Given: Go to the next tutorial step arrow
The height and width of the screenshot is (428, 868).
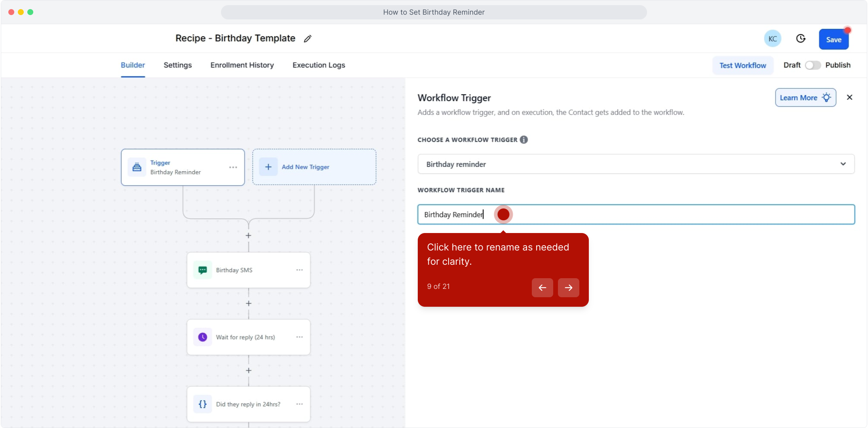Looking at the screenshot, I should tap(568, 288).
